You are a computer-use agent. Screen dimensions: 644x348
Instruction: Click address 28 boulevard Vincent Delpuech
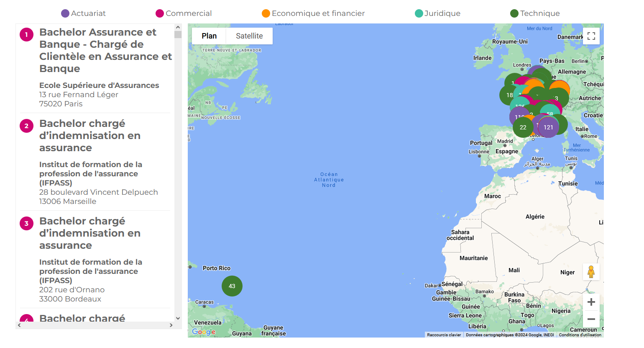pos(99,192)
